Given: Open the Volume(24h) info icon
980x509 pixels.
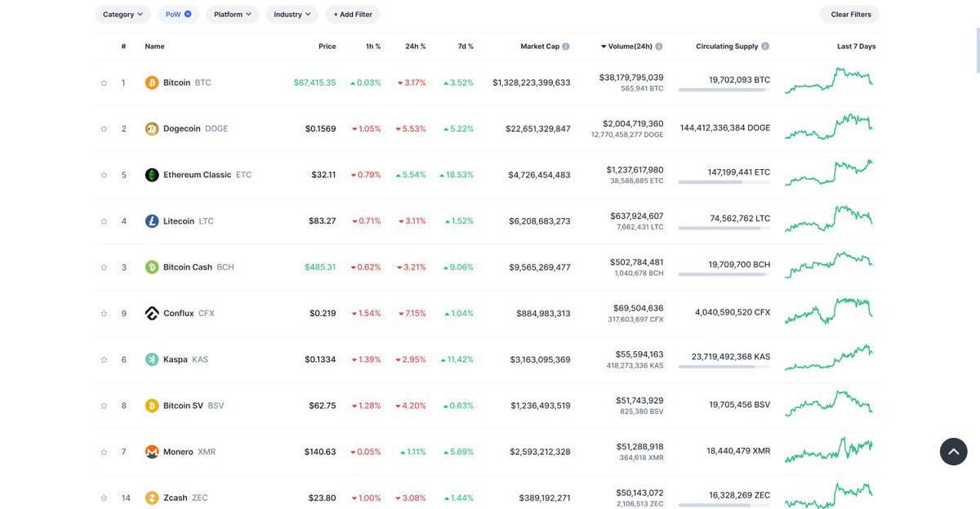Looking at the screenshot, I should pyautogui.click(x=659, y=47).
